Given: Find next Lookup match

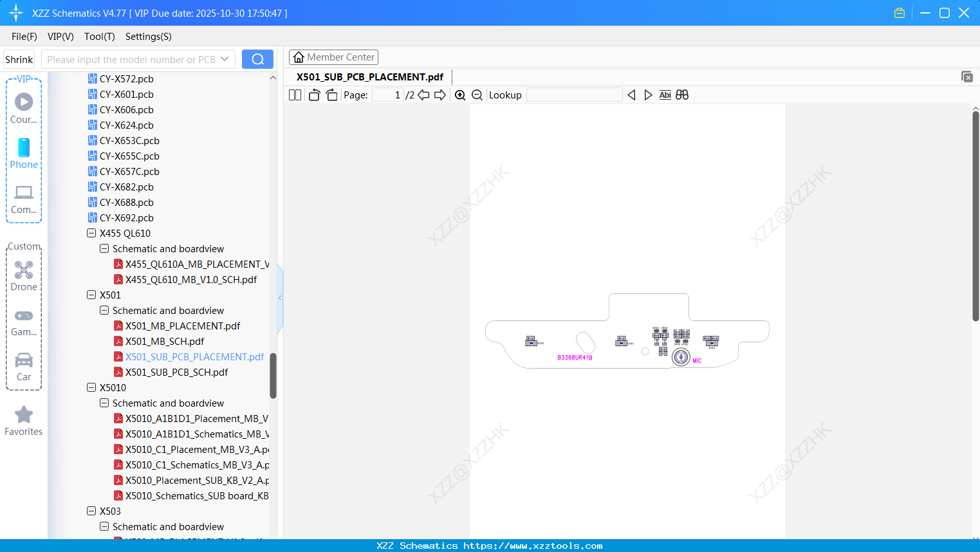Looking at the screenshot, I should (x=648, y=95).
